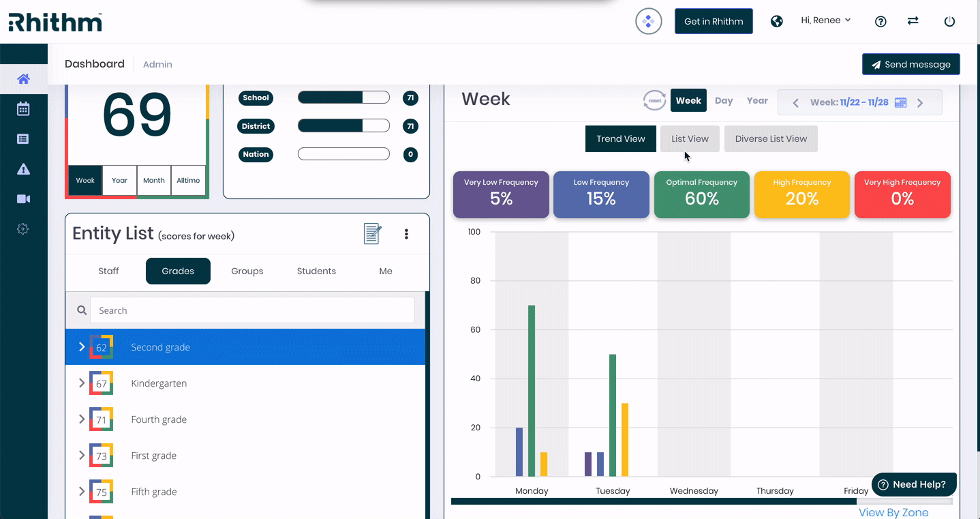Open the home dashboard sidebar icon
The image size is (980, 519).
tap(23, 79)
